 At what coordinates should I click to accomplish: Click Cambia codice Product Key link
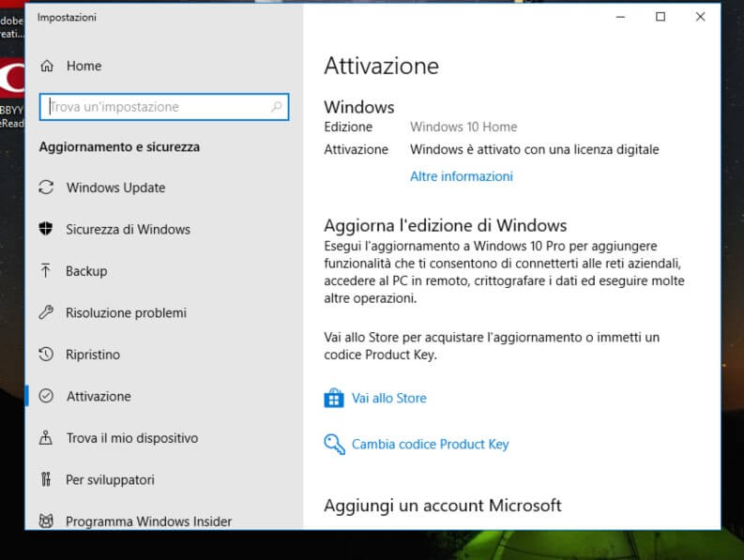pos(430,445)
